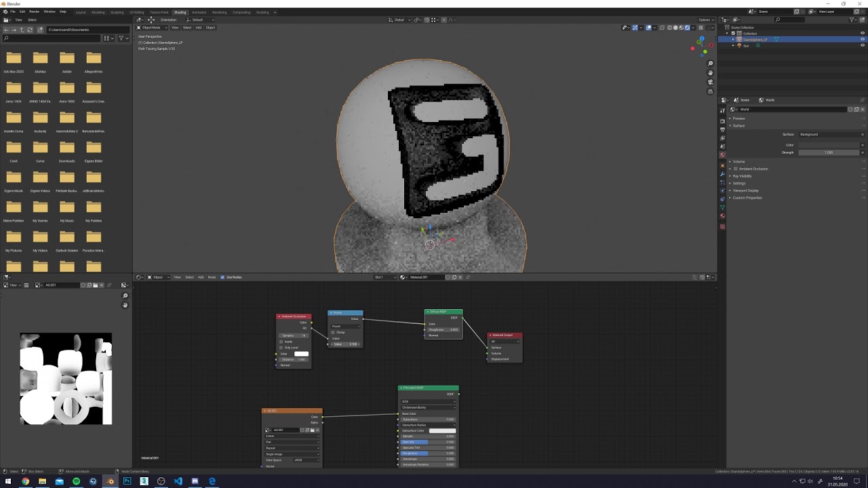The image size is (868, 488).
Task: Toggle the Use Nodes checkbox
Action: pyautogui.click(x=222, y=277)
